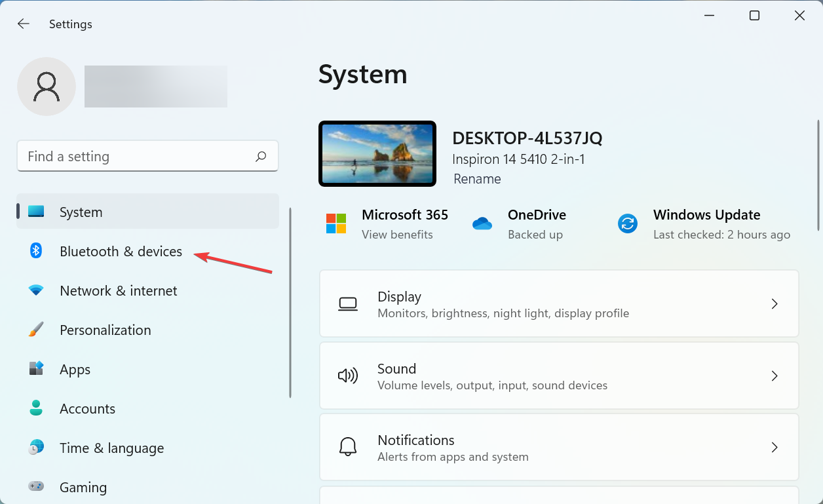Viewport: 823px width, 504px height.
Task: Open the Display settings card
Action: coord(559,303)
